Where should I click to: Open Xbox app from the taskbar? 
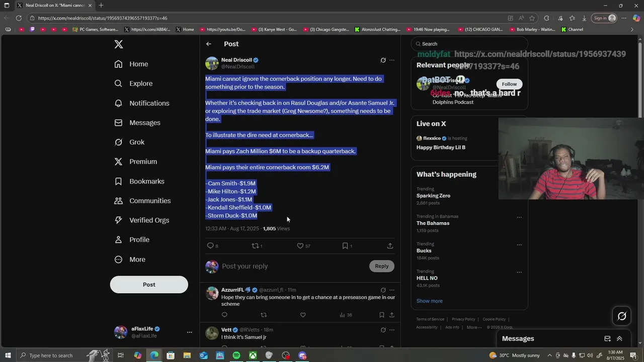(x=253, y=355)
